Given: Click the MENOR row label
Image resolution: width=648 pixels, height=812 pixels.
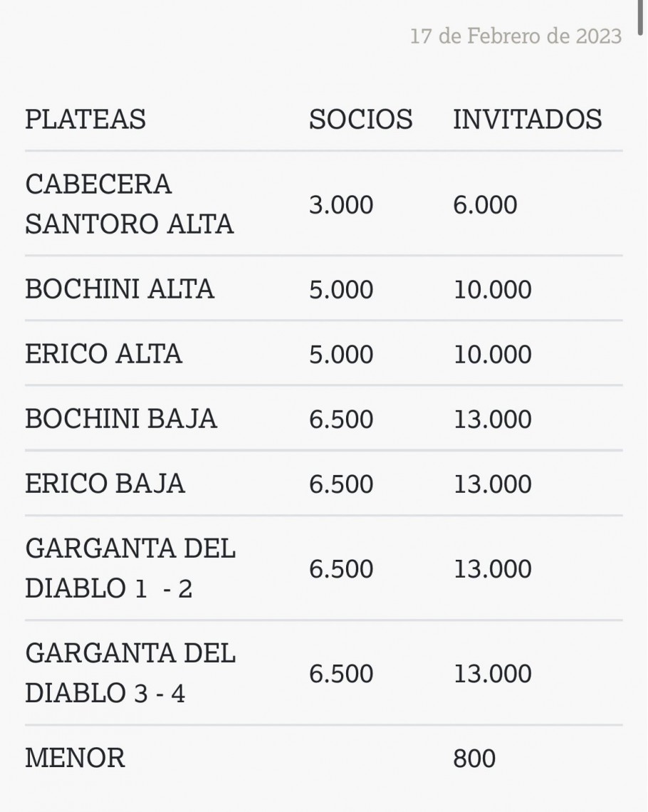Looking at the screenshot, I should click(x=75, y=758).
